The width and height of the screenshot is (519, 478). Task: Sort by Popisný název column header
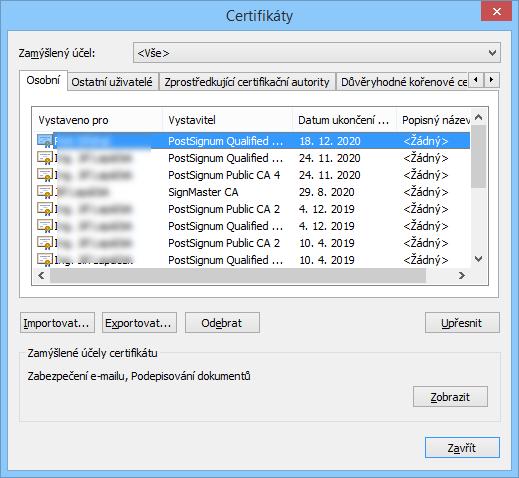[x=433, y=120]
